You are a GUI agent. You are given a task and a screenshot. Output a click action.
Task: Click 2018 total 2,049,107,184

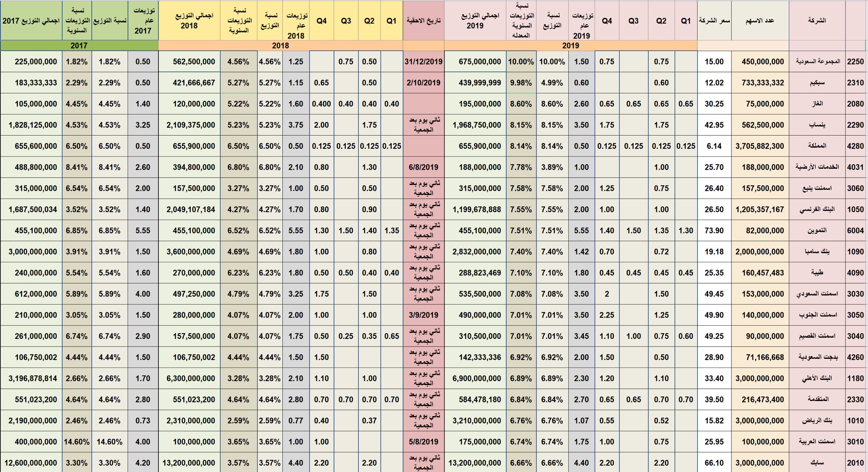[x=191, y=209]
